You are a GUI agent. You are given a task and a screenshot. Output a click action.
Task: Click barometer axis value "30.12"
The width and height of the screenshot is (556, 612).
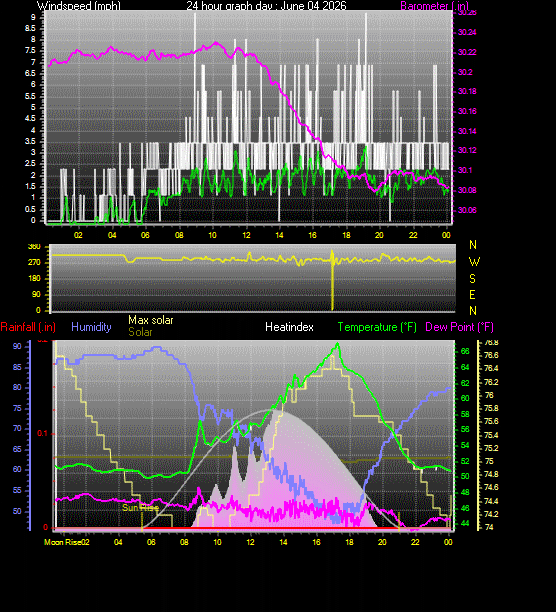point(467,151)
